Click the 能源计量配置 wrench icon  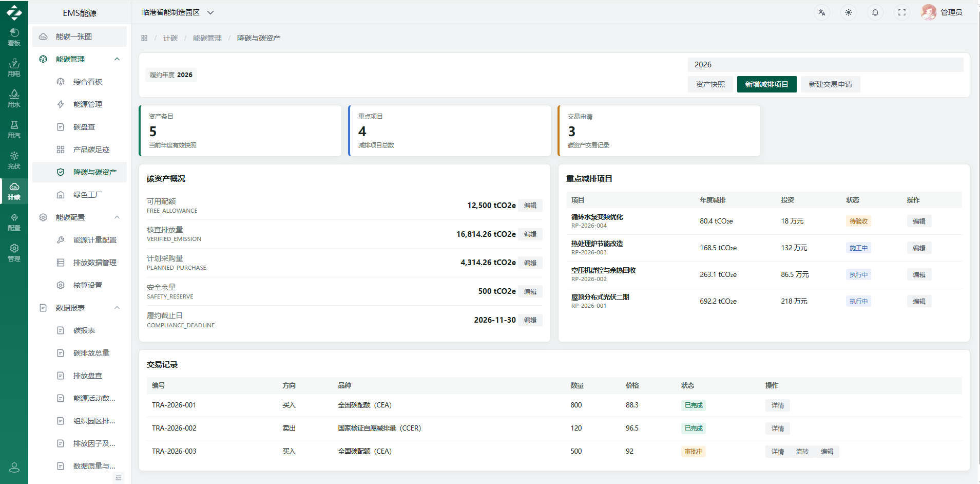61,240
